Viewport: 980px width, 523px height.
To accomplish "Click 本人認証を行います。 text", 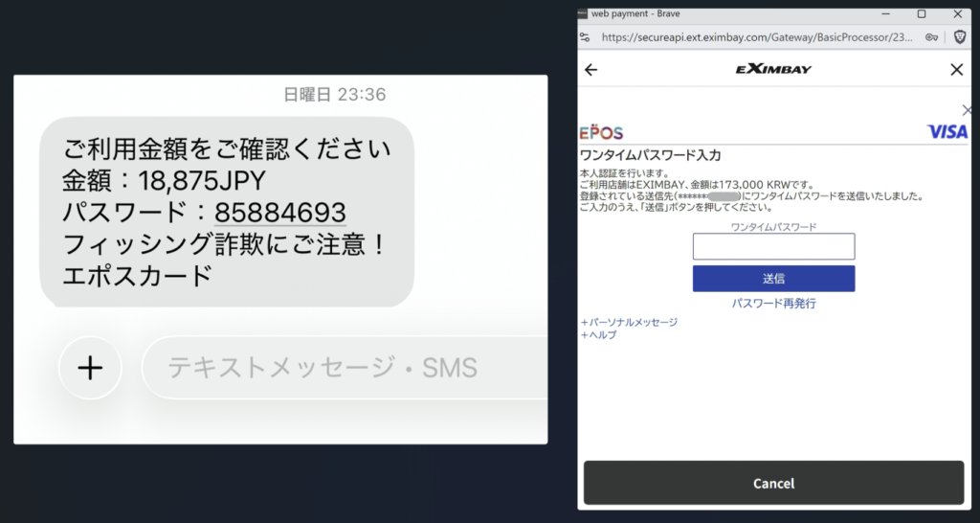I will click(625, 173).
